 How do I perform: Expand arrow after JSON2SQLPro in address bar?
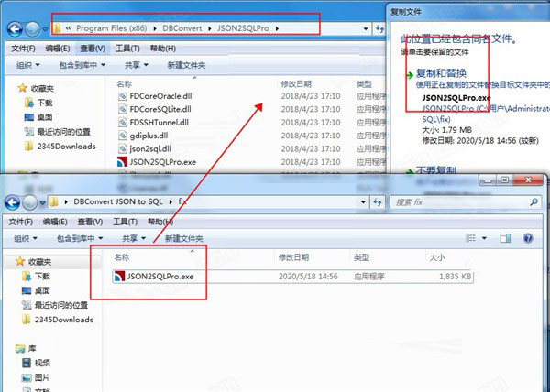tap(277, 28)
